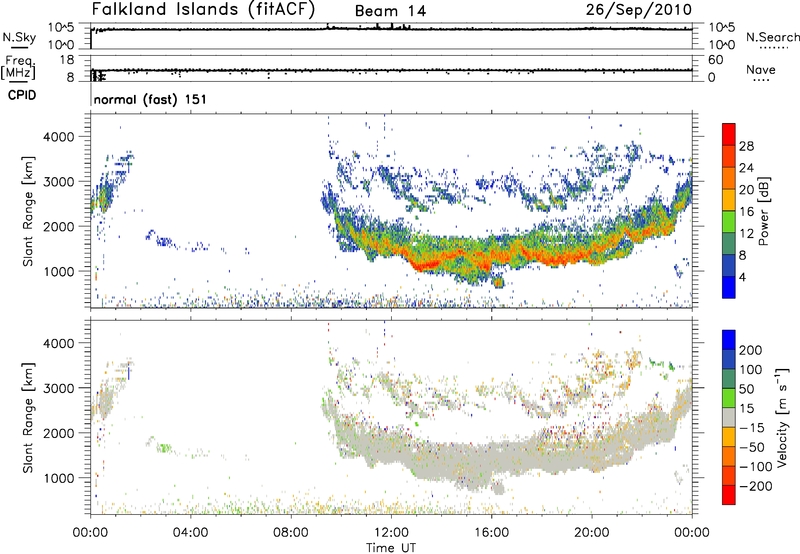Select the "Beam 14" heading text
Screen dimensions: 800x554
coord(390,11)
